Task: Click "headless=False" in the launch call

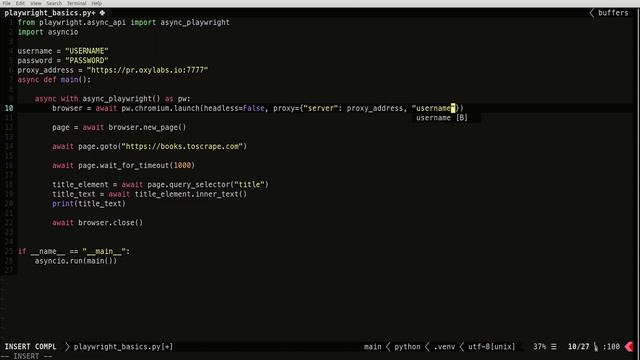Action: 234,108
